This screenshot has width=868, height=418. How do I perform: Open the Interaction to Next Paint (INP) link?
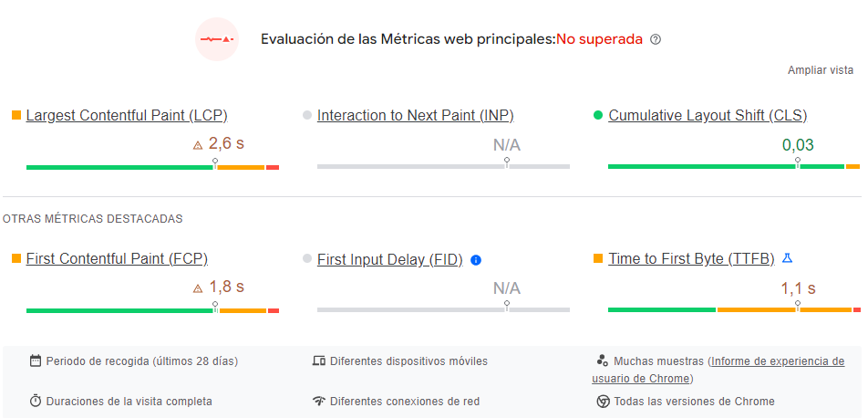416,115
